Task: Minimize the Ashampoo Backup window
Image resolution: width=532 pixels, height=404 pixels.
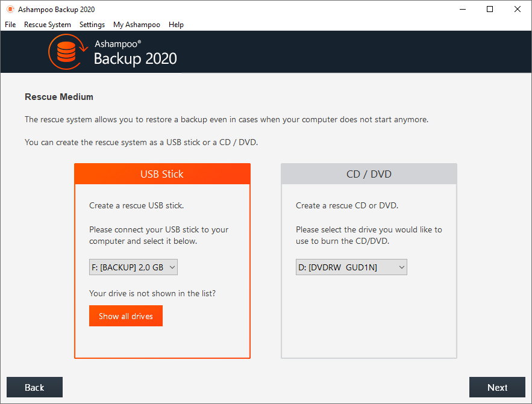Action: tap(463, 9)
